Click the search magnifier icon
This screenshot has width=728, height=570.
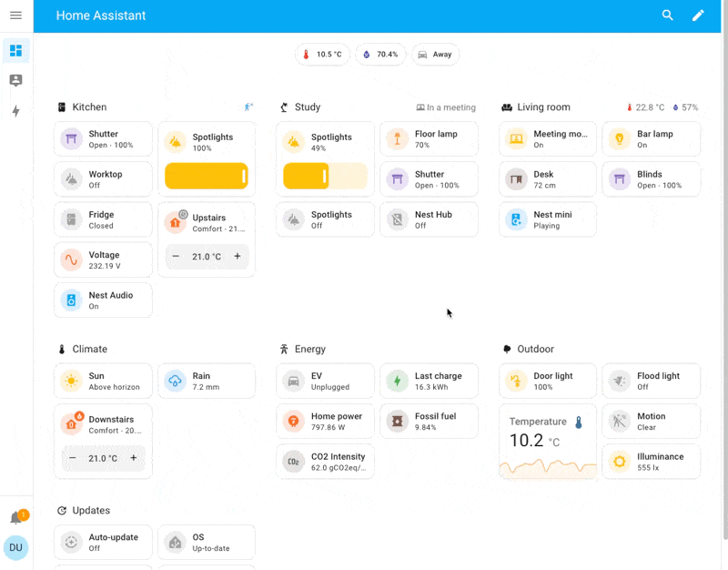(x=668, y=15)
